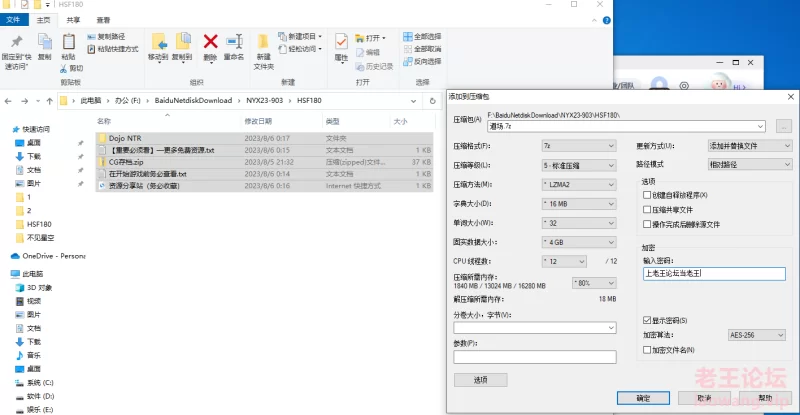Switch to the 共享 ribbon tab

[x=73, y=20]
